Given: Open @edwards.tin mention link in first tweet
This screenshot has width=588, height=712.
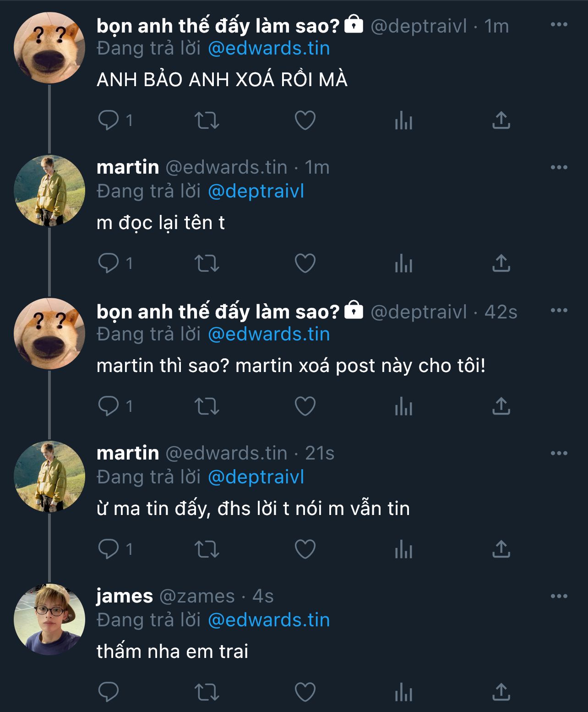Looking at the screenshot, I should [x=269, y=49].
